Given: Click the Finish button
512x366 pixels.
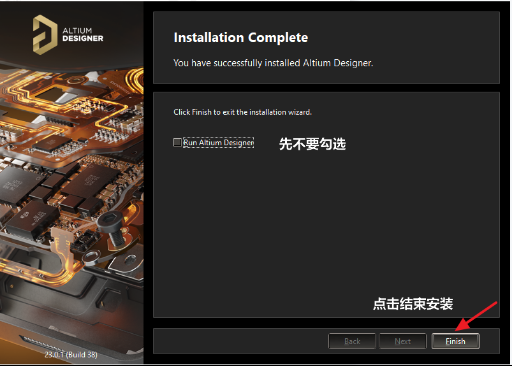Looking at the screenshot, I should (455, 341).
